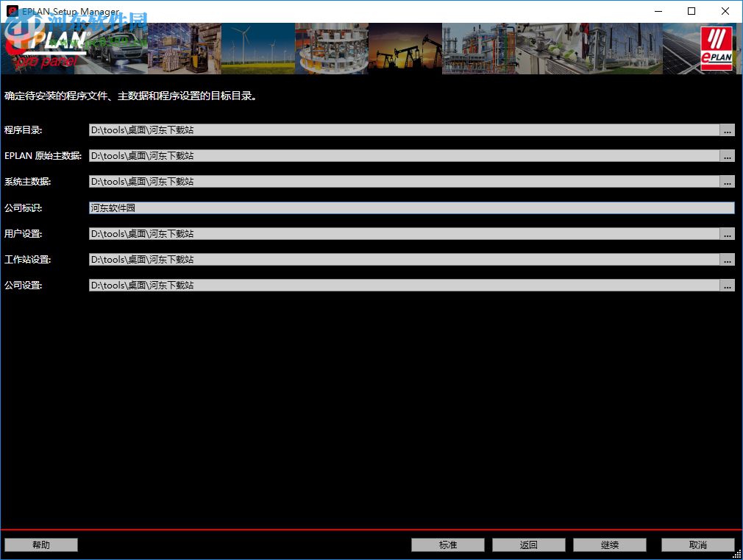
Task: Browse for the 用户设置 directory
Action: [728, 233]
